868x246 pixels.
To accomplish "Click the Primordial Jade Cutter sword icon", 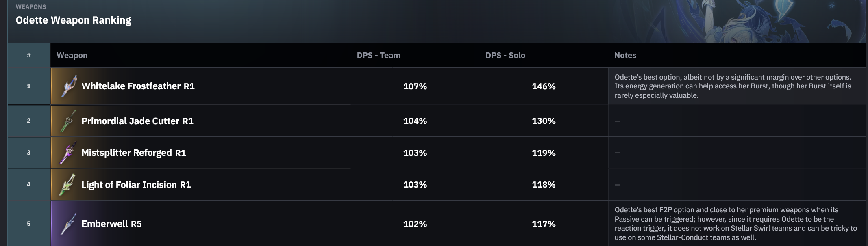I will click(68, 121).
